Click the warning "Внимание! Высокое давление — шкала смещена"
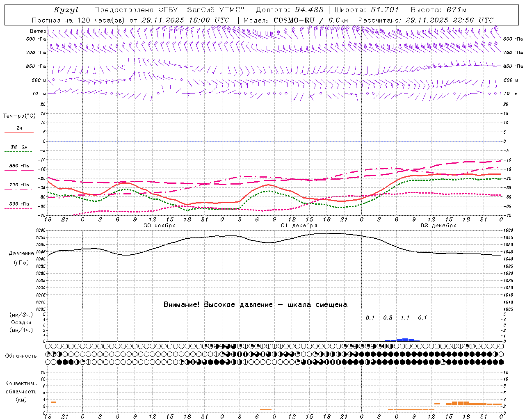 256,304
